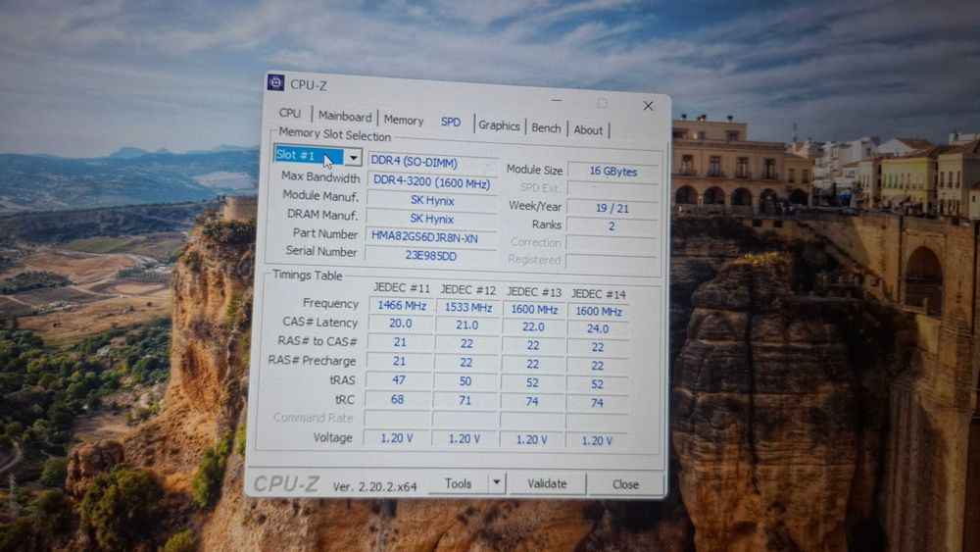This screenshot has width=980, height=552.
Task: Click the tRC value 68
Action: (398, 399)
